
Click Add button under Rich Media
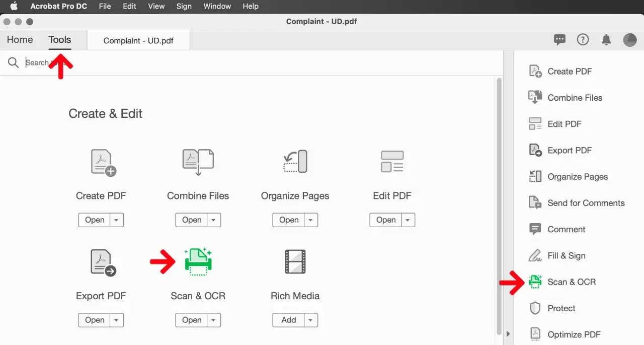click(289, 320)
